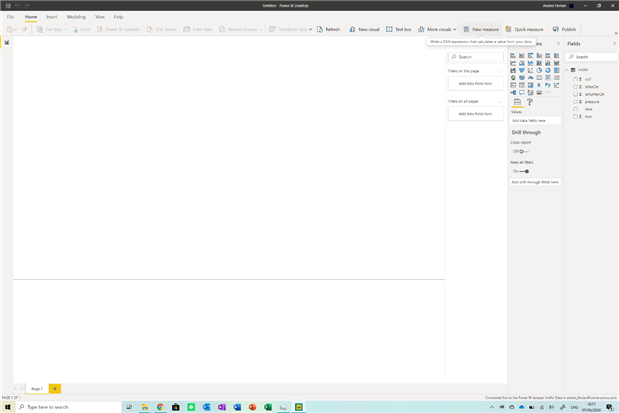Click the Fields pane search box
The image size is (619, 413).
[591, 57]
